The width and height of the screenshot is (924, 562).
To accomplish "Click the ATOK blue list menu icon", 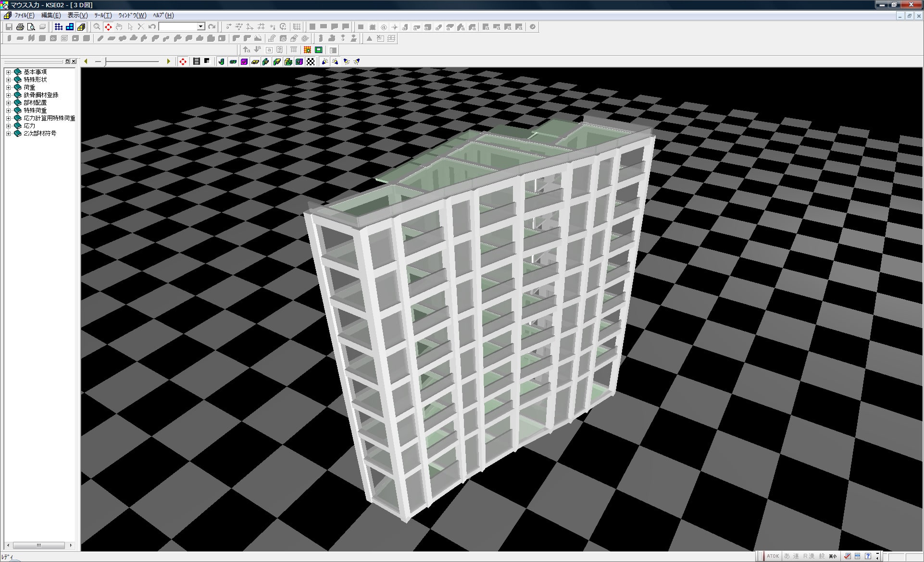I will [x=857, y=556].
